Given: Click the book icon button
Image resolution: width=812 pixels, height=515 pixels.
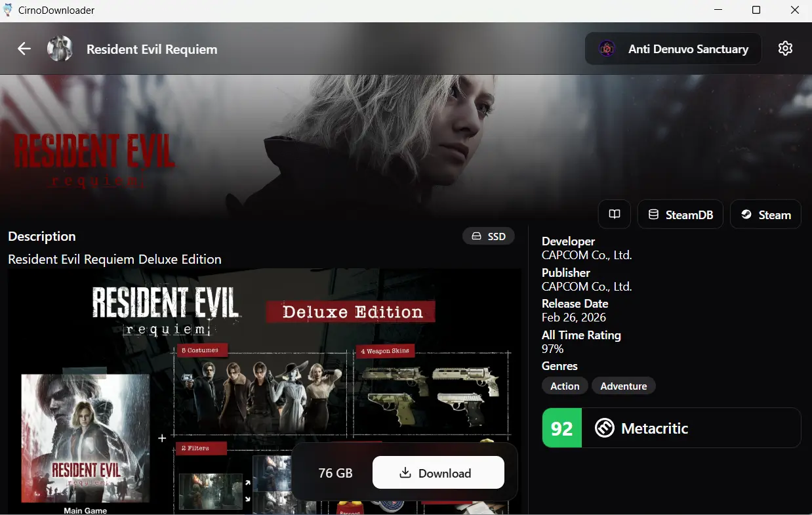Looking at the screenshot, I should point(615,215).
